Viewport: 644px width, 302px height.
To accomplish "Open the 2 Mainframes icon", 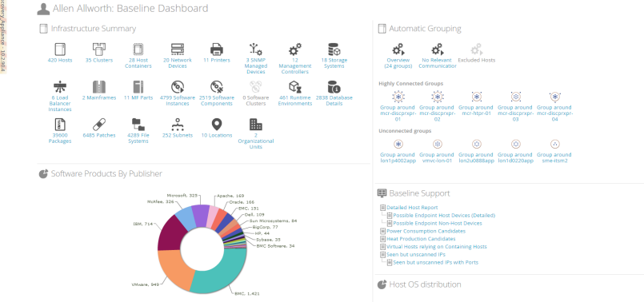I will pos(99,87).
